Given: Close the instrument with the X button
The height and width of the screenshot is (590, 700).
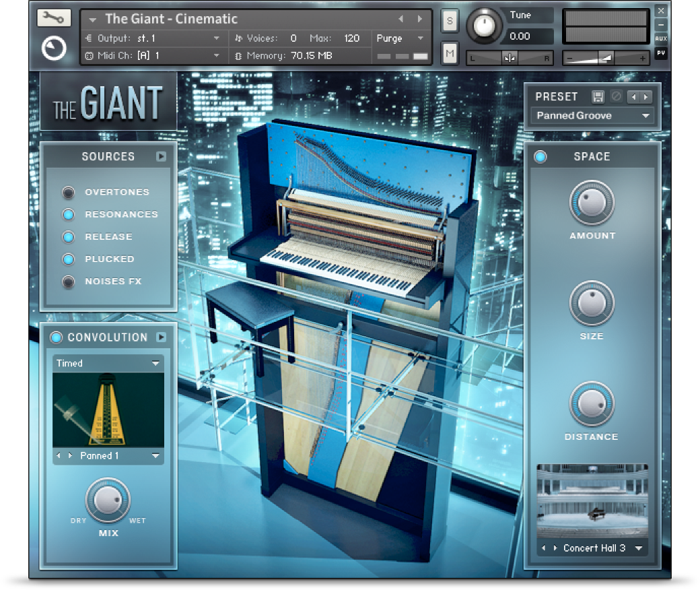Looking at the screenshot, I should point(661,11).
